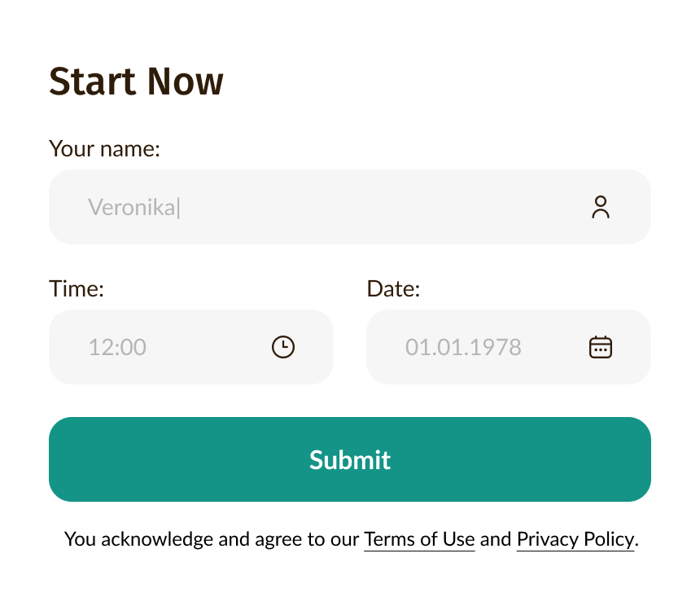This screenshot has width=700, height=606.
Task: Open the Terms of Use link
Action: [419, 539]
